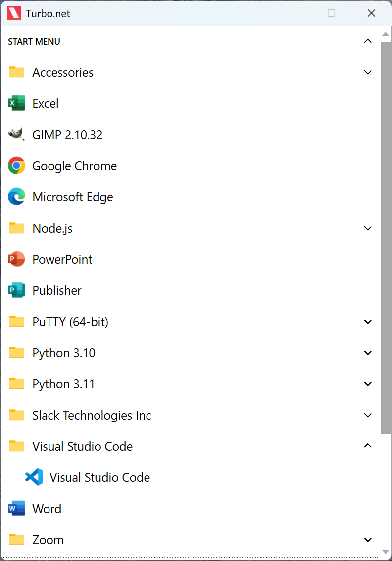This screenshot has width=392, height=561.
Task: Open Google Chrome via its icon
Action: [x=16, y=166]
